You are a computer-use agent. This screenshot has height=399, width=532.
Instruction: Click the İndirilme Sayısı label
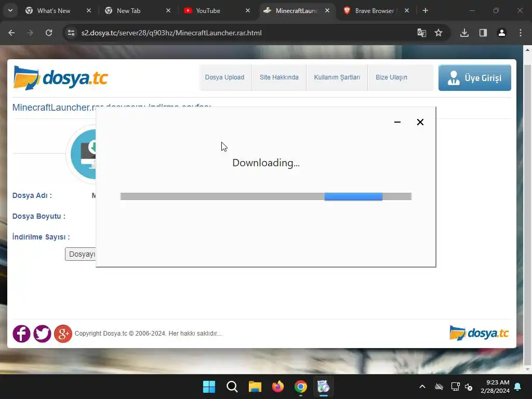point(41,237)
